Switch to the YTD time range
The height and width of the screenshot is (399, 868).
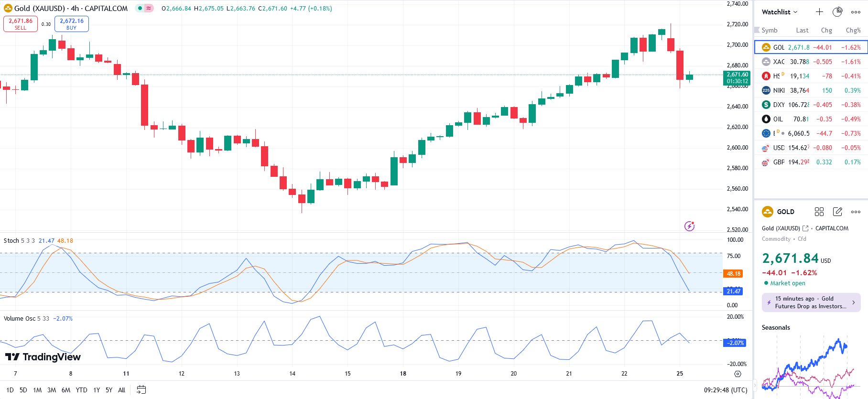tap(81, 390)
